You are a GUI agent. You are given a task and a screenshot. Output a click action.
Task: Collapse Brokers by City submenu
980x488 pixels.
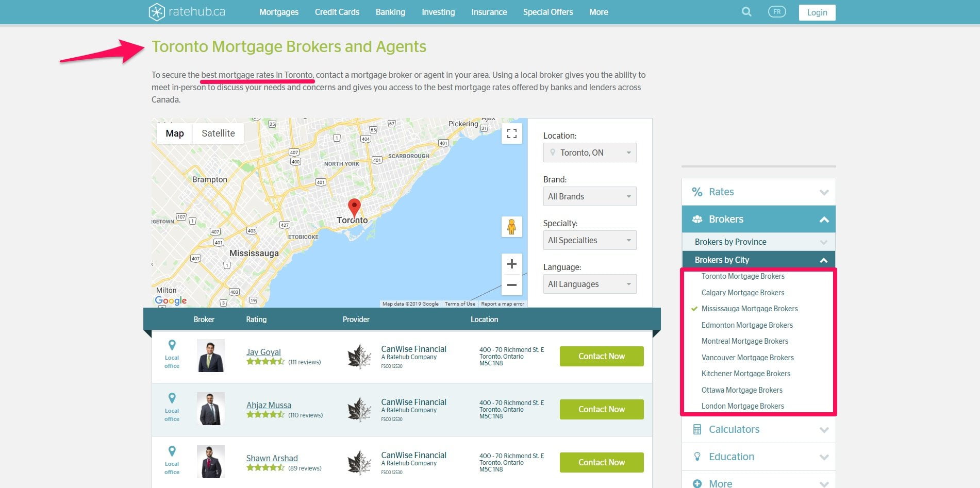tap(759, 260)
